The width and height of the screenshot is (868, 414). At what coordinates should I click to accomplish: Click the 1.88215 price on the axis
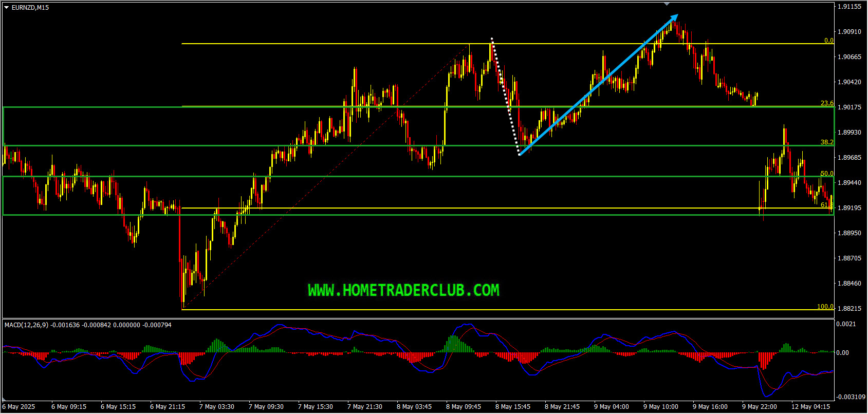click(x=849, y=309)
